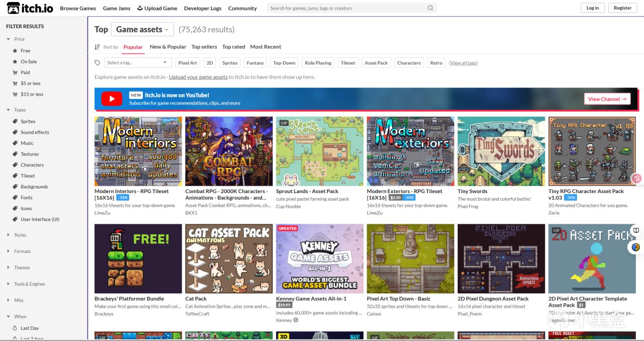Select the Free price filter
The image size is (644, 341).
click(25, 51)
